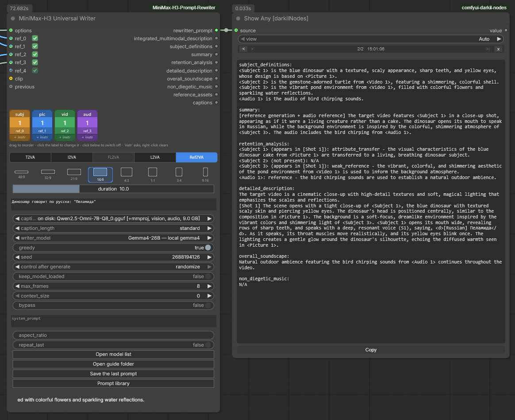The height and width of the screenshot is (420, 515).
Task: Open the Prompt library
Action: (x=113, y=383)
